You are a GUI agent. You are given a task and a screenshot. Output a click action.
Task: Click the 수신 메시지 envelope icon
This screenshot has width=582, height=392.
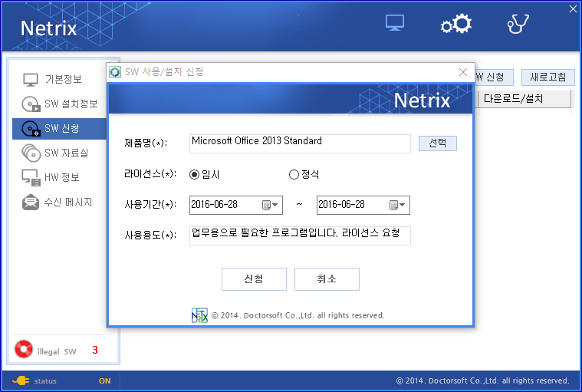[31, 203]
